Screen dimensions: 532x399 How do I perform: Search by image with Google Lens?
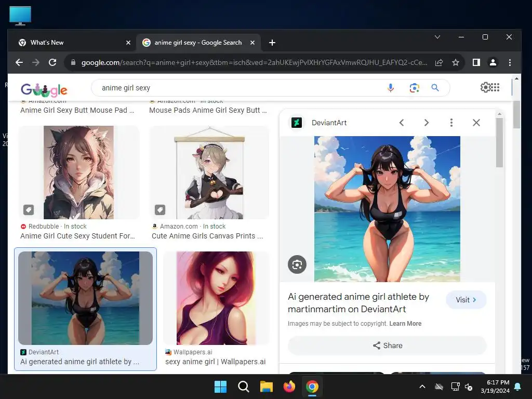pos(414,88)
